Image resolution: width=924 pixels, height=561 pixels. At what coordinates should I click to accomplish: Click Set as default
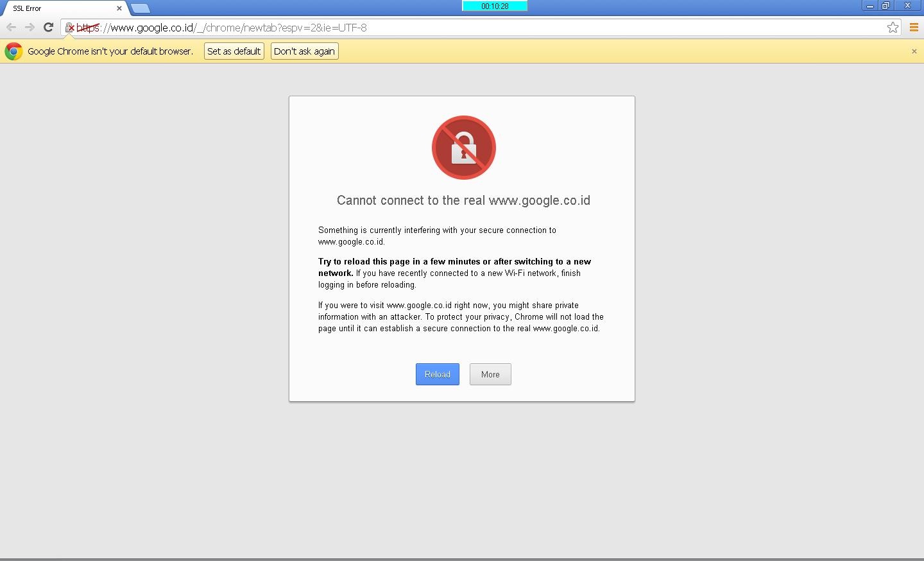point(234,51)
